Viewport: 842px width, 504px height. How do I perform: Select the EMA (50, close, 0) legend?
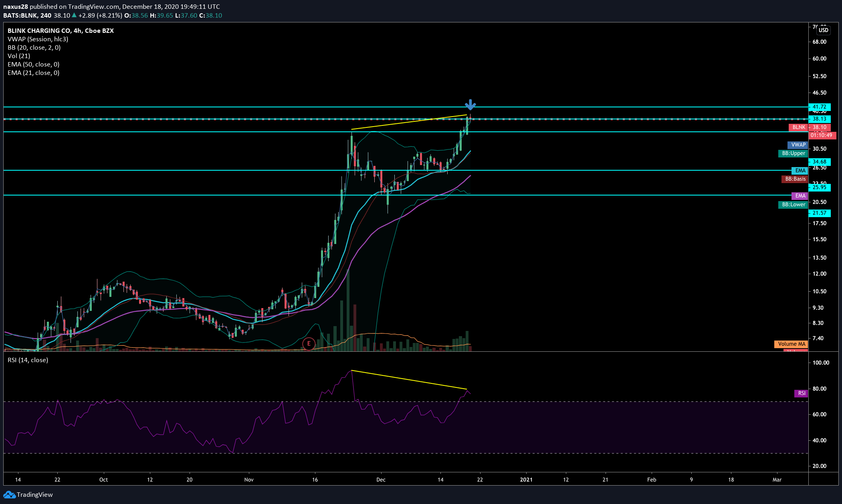coord(33,64)
